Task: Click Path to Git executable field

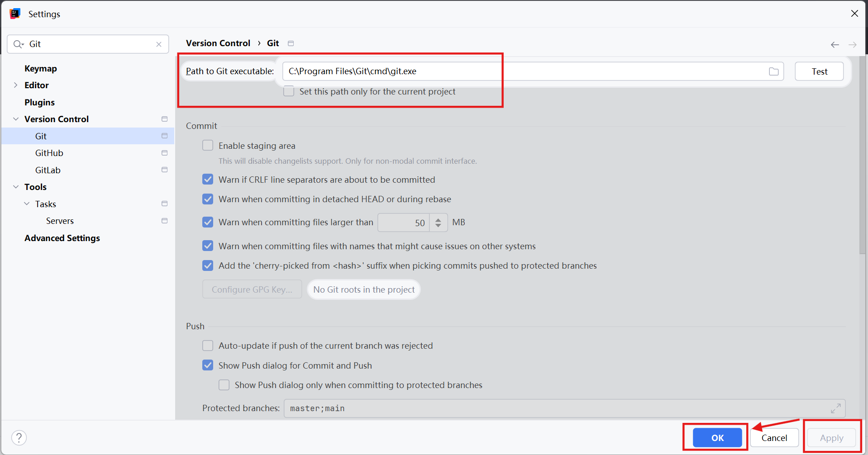Action: [533, 71]
